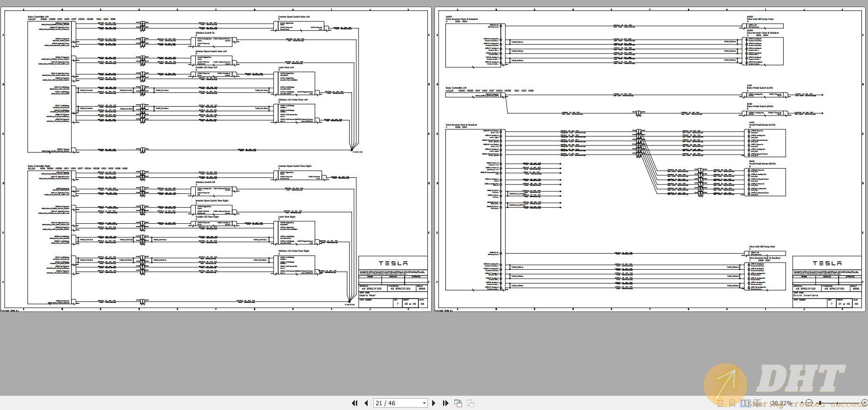This screenshot has width=868, height=410.
Task: Click the Drive Unit Oil Pump Rear label
Action: [762, 246]
